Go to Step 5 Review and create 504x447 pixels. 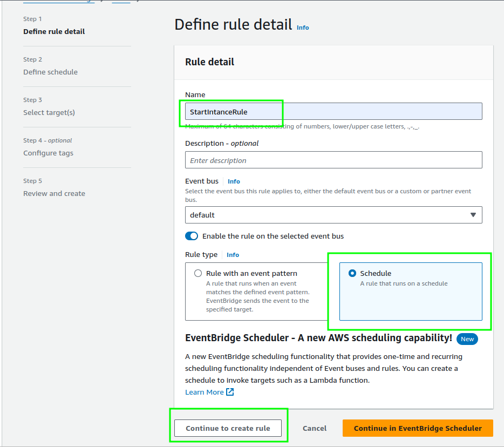(54, 193)
